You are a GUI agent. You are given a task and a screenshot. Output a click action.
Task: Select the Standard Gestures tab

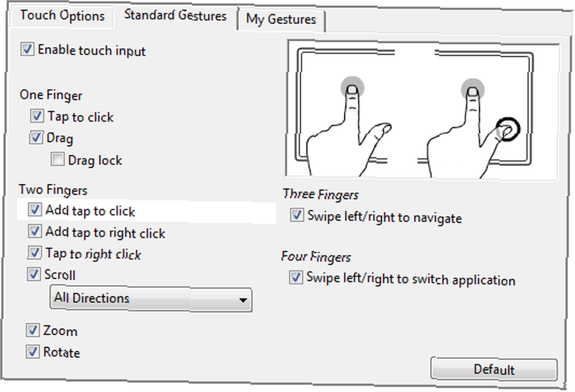(175, 16)
